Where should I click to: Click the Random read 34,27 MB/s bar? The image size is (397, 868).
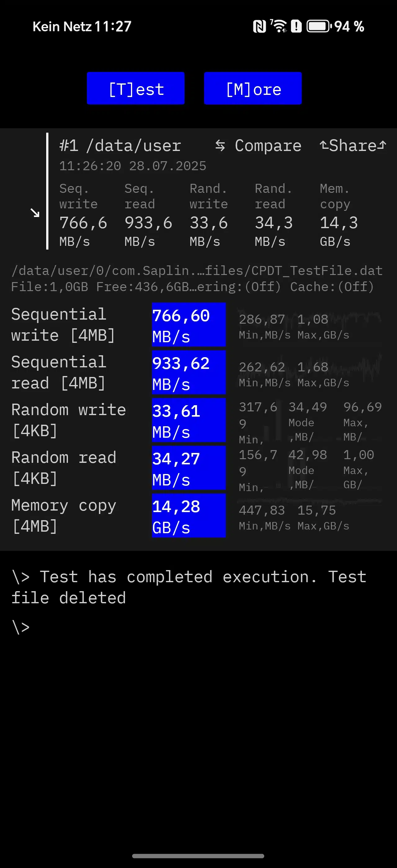tap(189, 468)
